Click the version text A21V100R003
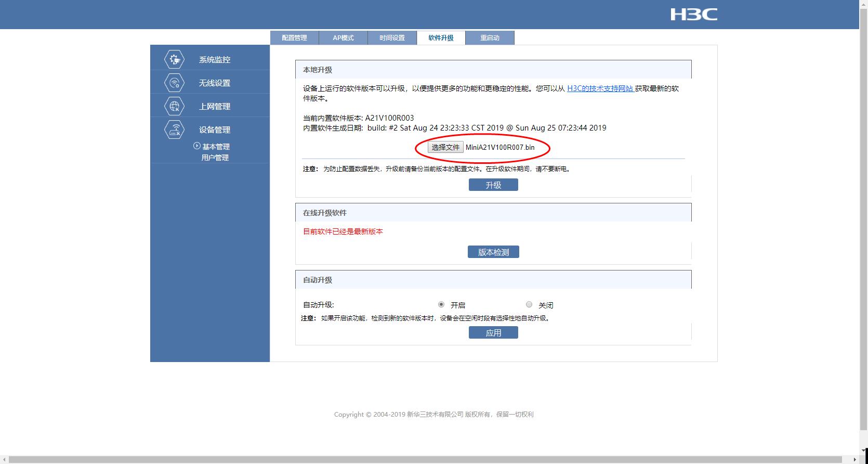 pyautogui.click(x=390, y=118)
